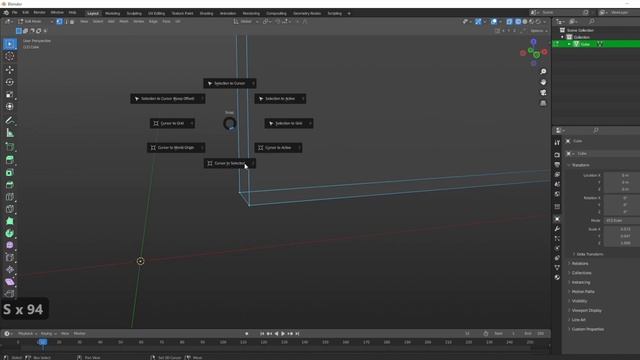The image size is (640, 360).
Task: Open the Object properties tab
Action: click(557, 219)
